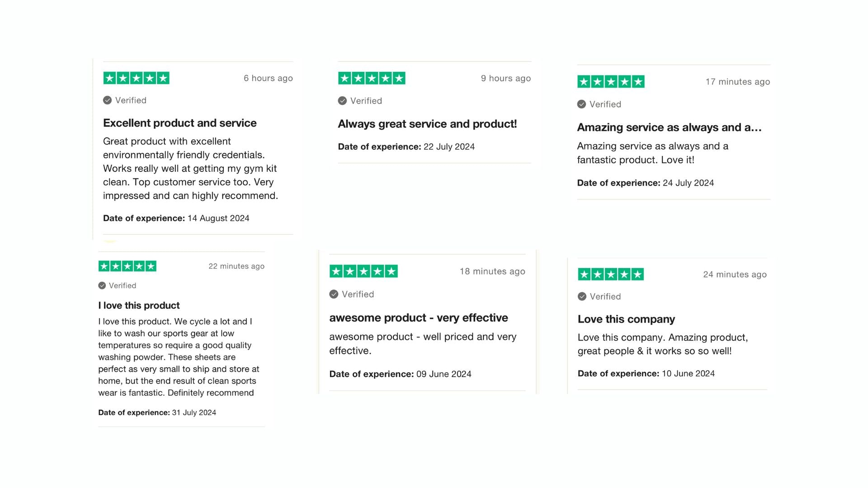Image resolution: width=868 pixels, height=488 pixels.
Task: Open the "Excellent product and service" review title
Action: click(179, 123)
